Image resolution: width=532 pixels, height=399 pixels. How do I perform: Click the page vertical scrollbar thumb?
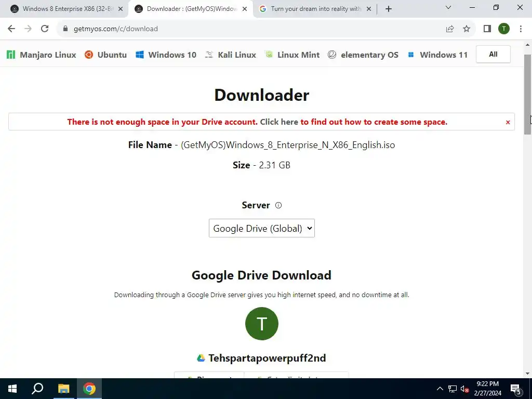(527, 95)
